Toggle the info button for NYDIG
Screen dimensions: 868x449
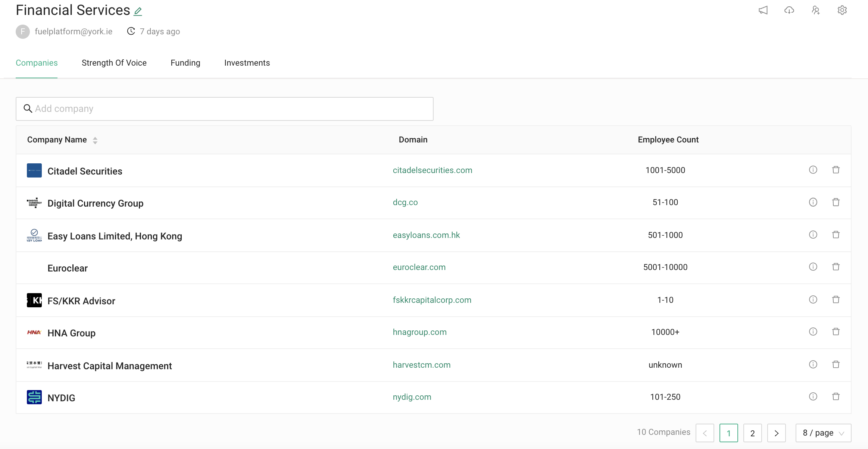tap(812, 397)
